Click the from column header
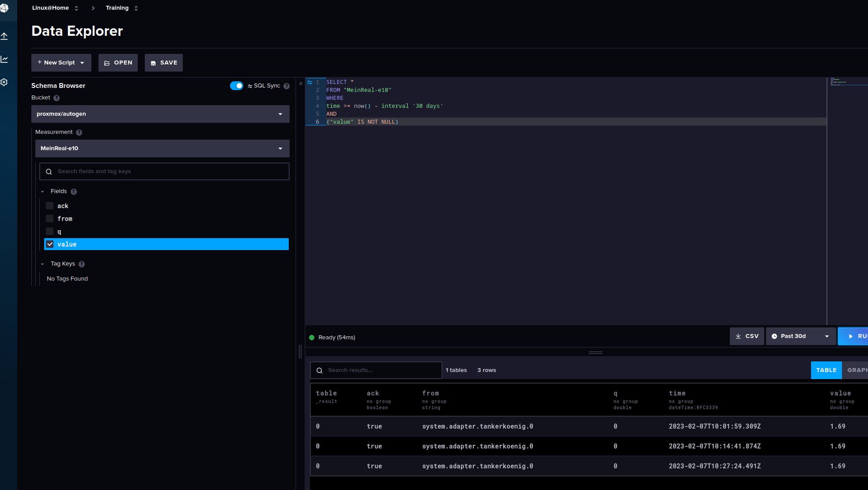Screen dimensions: 868x490 (430, 393)
